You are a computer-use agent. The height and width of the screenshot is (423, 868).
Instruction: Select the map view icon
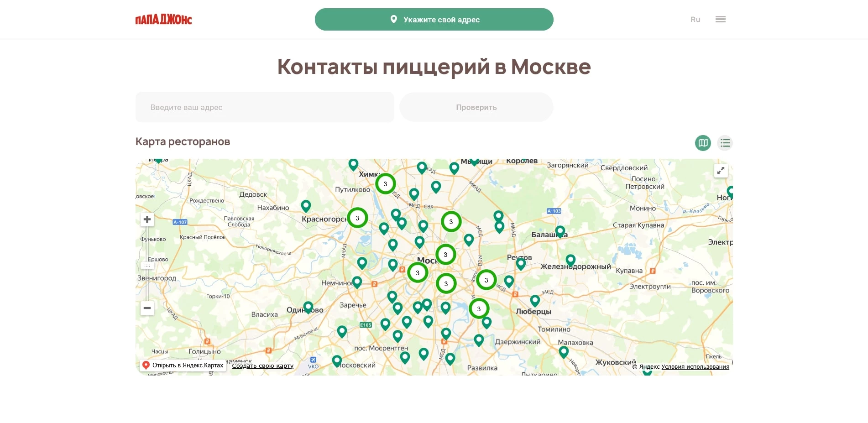(703, 143)
